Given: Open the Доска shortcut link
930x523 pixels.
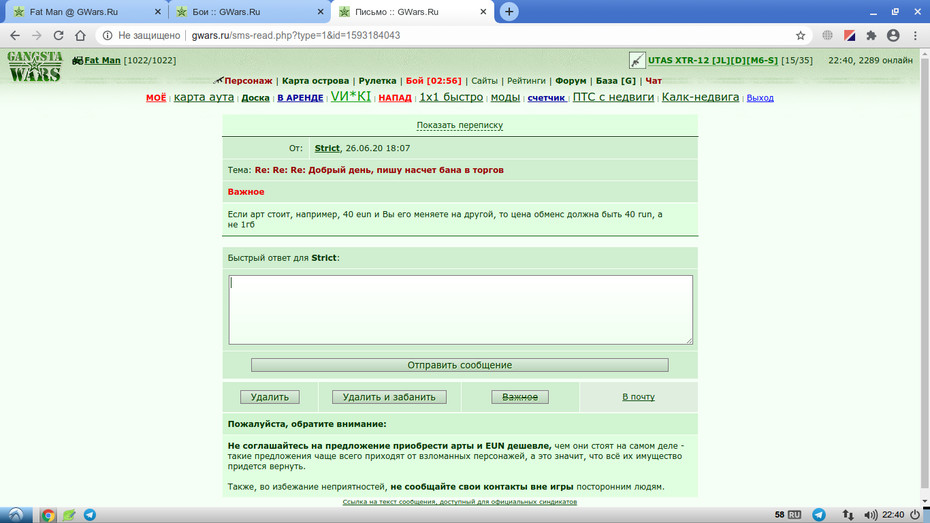Looking at the screenshot, I should pyautogui.click(x=255, y=98).
